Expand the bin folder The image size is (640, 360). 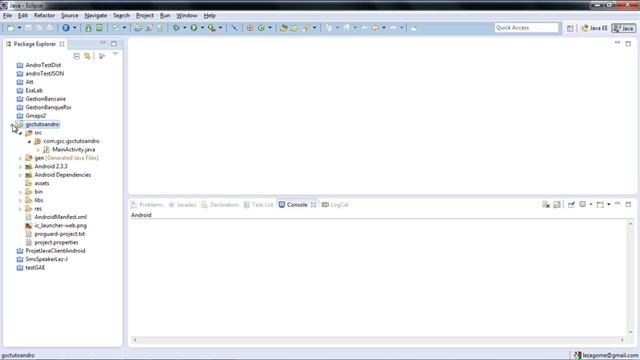20,192
